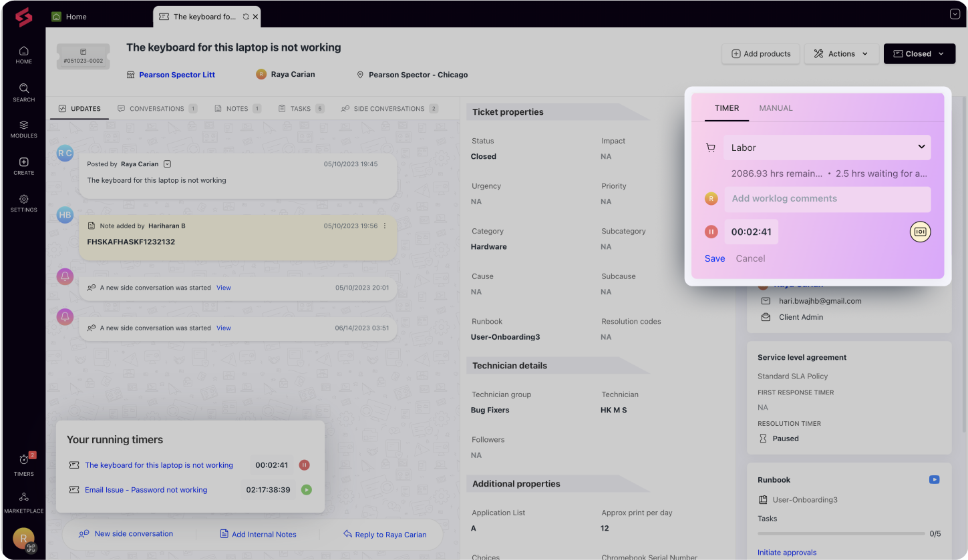Switch to the Tasks tab
Image resolution: width=968 pixels, height=560 pixels.
click(301, 109)
